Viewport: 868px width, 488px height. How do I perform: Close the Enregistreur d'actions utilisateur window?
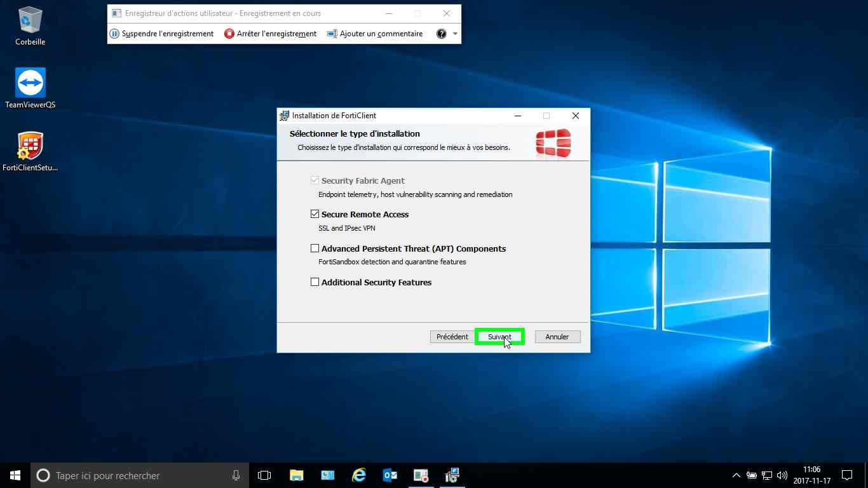447,13
